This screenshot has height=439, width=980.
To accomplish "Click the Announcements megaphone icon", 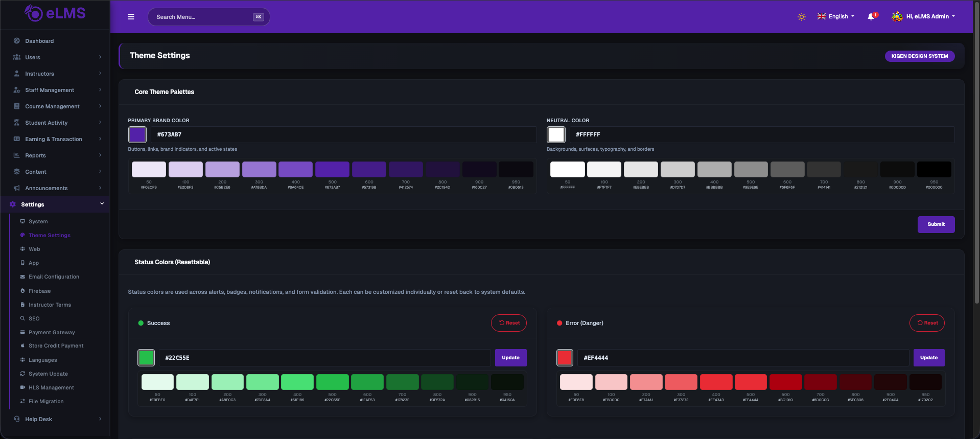I will (x=17, y=188).
